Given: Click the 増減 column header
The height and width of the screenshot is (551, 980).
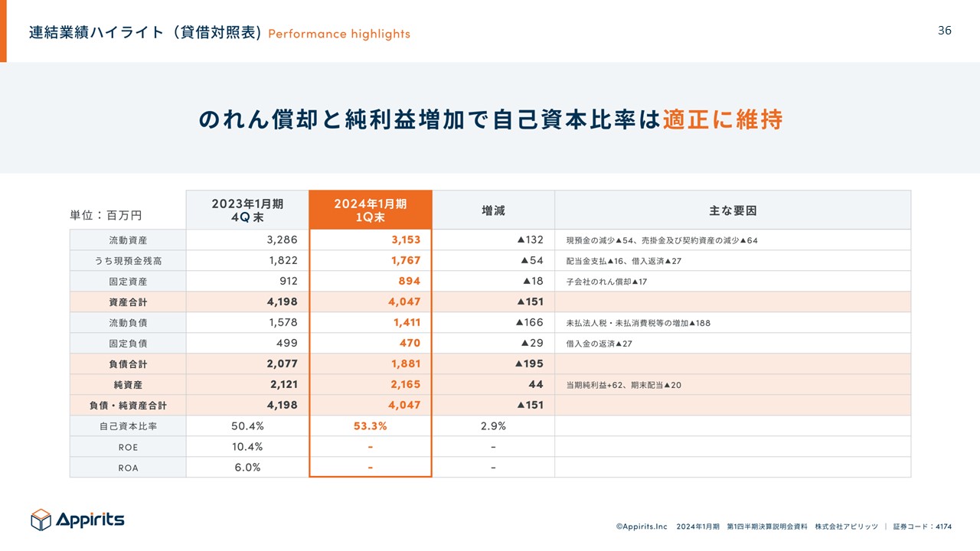Looking at the screenshot, I should pos(493,210).
